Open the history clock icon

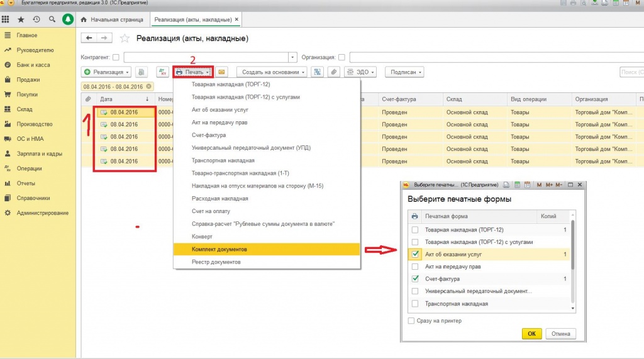click(36, 19)
